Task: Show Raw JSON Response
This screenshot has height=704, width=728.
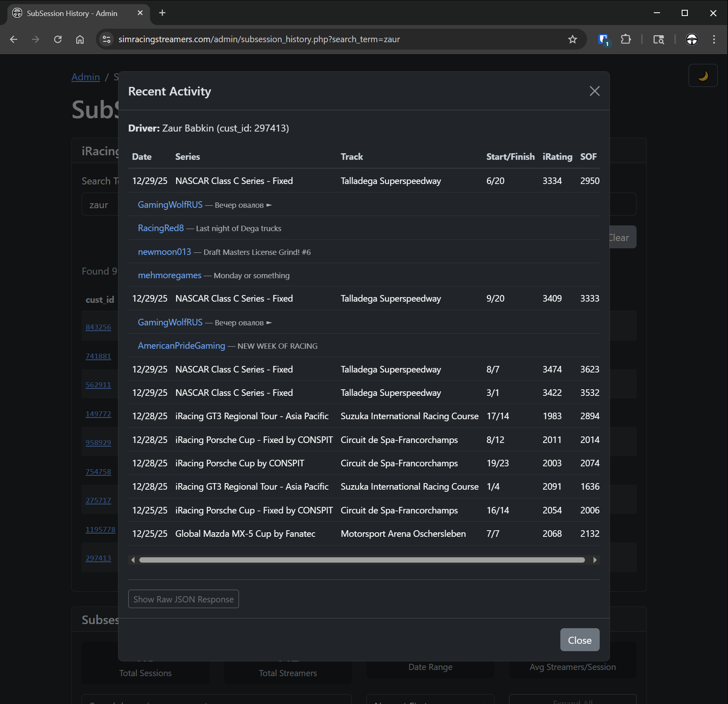Action: [x=183, y=599]
